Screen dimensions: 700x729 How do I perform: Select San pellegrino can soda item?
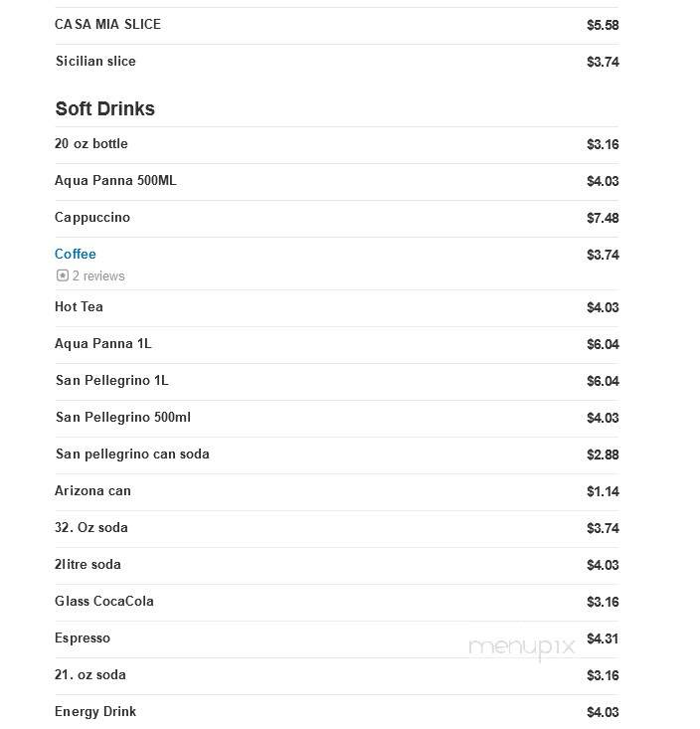coord(132,454)
